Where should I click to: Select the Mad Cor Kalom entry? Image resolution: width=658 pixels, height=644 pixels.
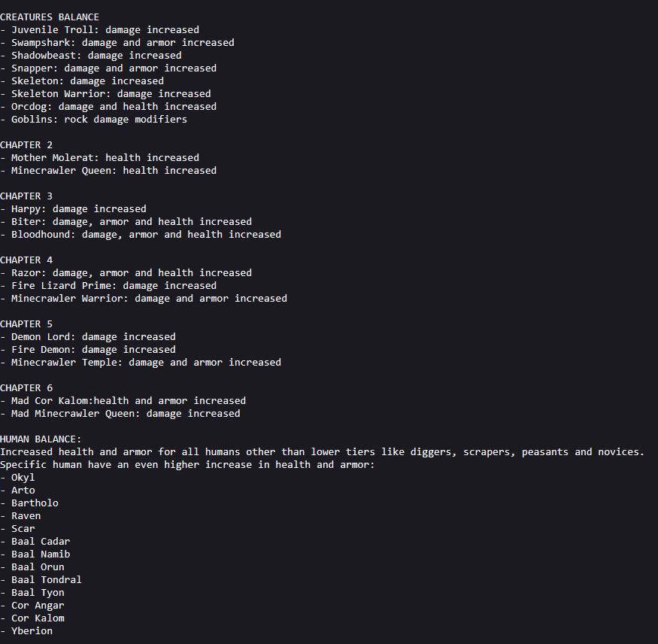coord(123,401)
